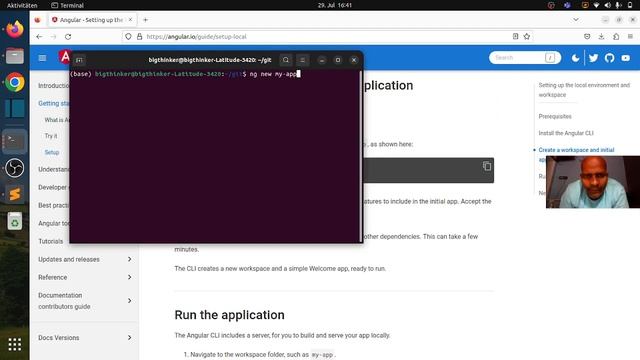
Task: Go back with the browser's back arrow
Action: [x=39, y=37]
